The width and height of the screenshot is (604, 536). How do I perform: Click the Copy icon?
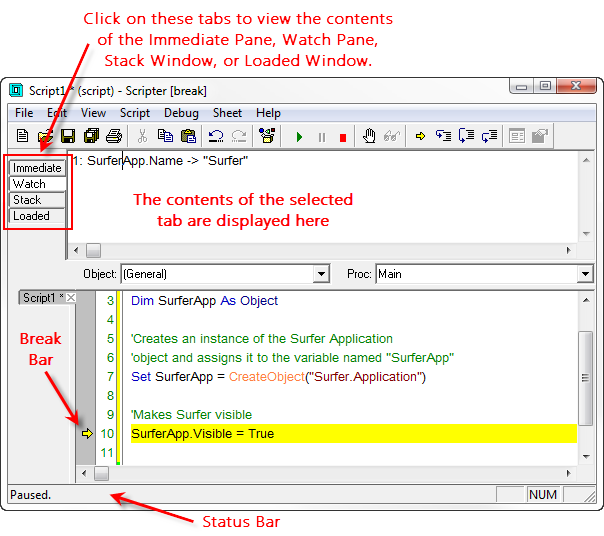pos(165,136)
